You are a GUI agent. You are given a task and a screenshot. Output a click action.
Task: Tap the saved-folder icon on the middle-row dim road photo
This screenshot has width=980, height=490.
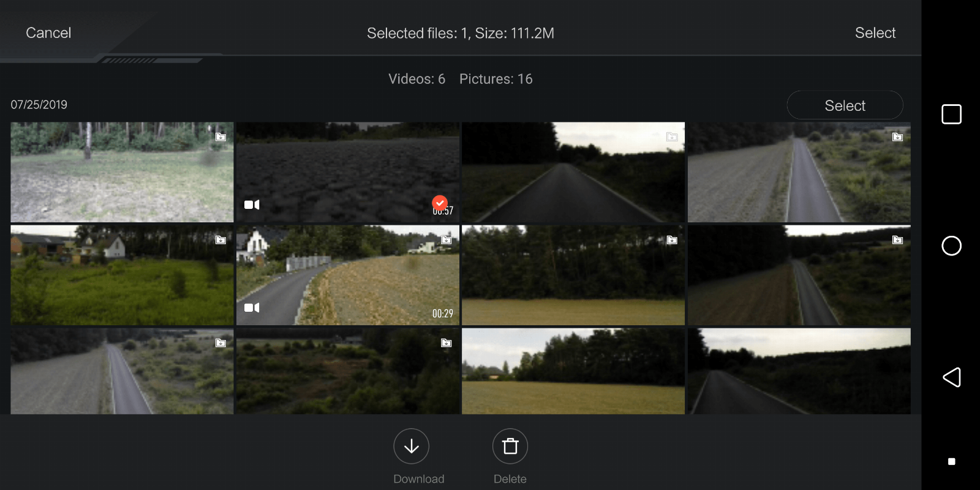pos(897,240)
